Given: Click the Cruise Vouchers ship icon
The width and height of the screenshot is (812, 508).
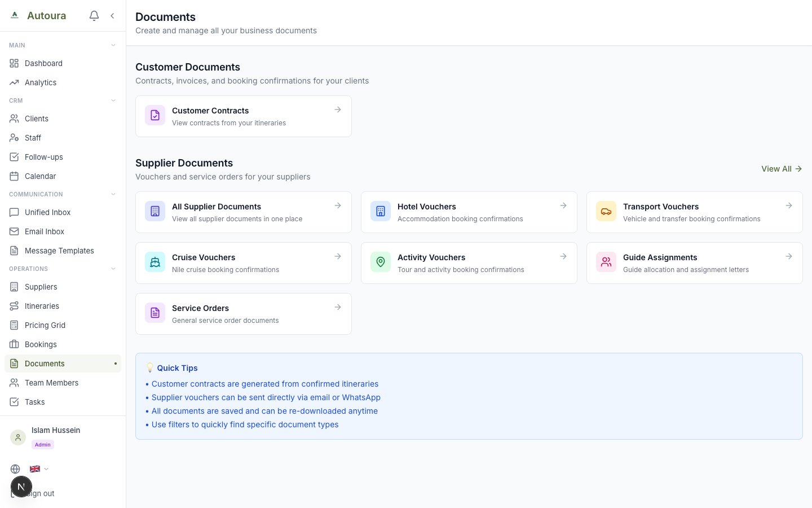Looking at the screenshot, I should click(155, 262).
